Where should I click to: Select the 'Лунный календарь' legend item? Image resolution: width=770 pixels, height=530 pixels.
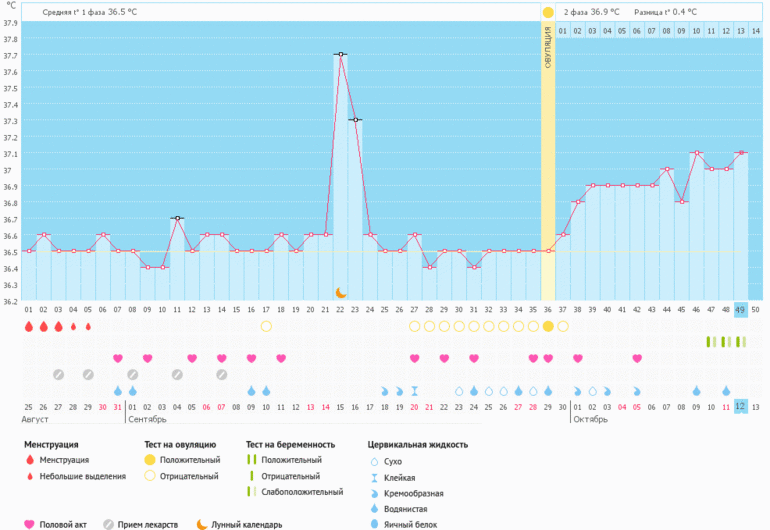[239, 524]
